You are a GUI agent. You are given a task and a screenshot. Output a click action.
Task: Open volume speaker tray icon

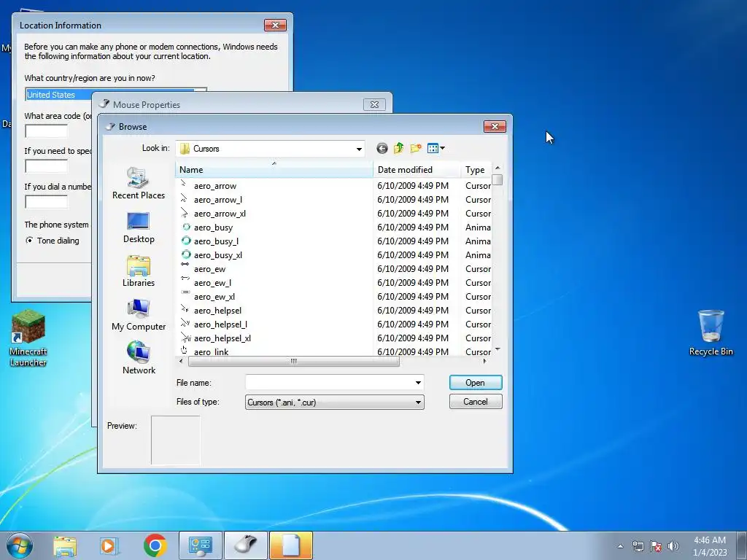pos(673,547)
